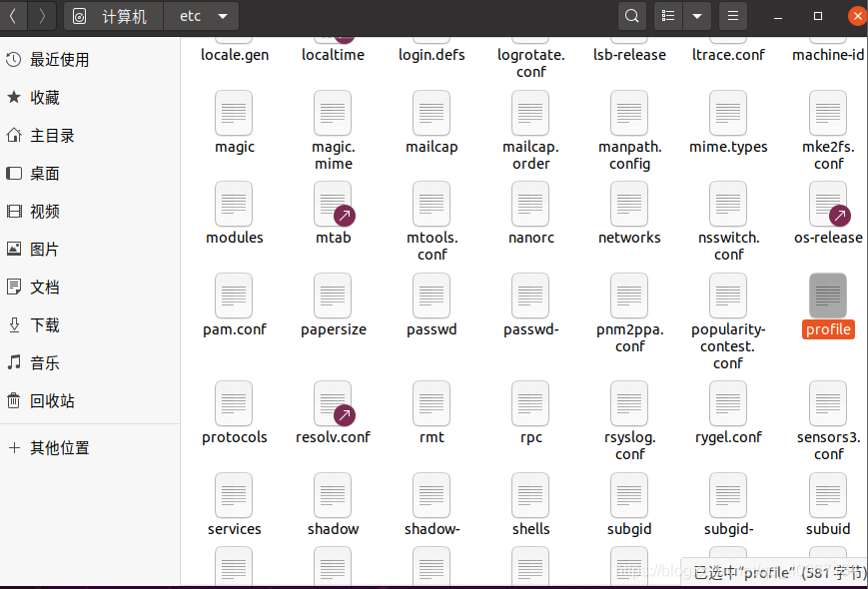Open 文档 documents folder
The width and height of the screenshot is (868, 589).
click(x=90, y=288)
